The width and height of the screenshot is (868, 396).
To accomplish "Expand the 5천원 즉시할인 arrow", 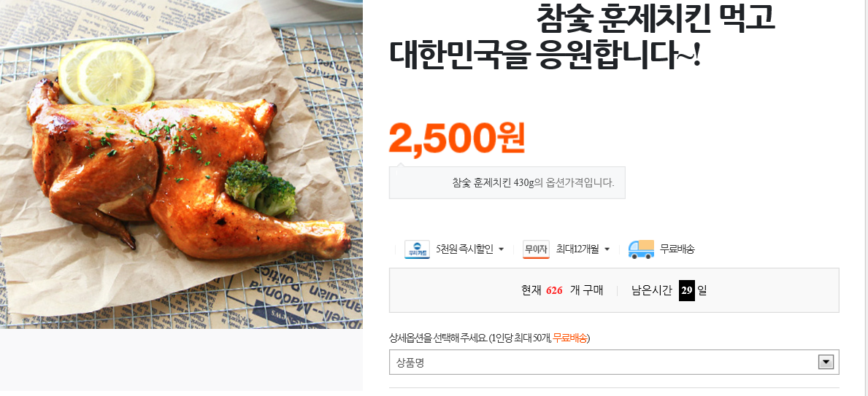I will pos(501,250).
